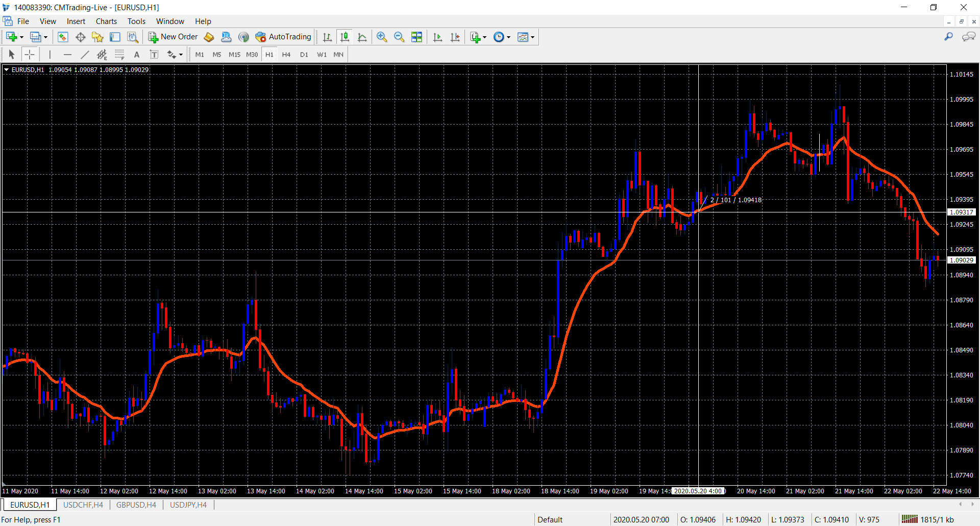
Task: Switch to the GBPUSD,H4 chart tab
Action: pyautogui.click(x=136, y=505)
